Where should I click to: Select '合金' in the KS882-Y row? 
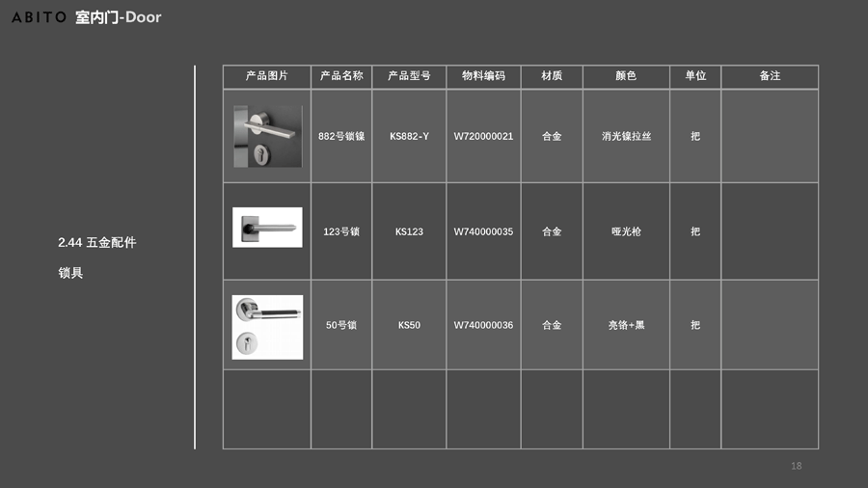pyautogui.click(x=552, y=136)
